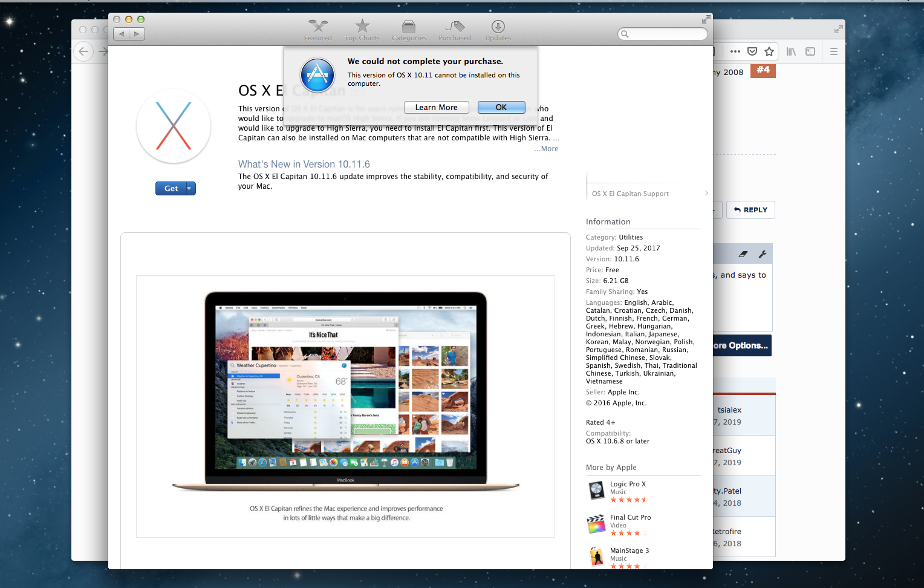This screenshot has height=588, width=924.
Task: Click the wrench icon in forum editor
Action: [x=763, y=254]
